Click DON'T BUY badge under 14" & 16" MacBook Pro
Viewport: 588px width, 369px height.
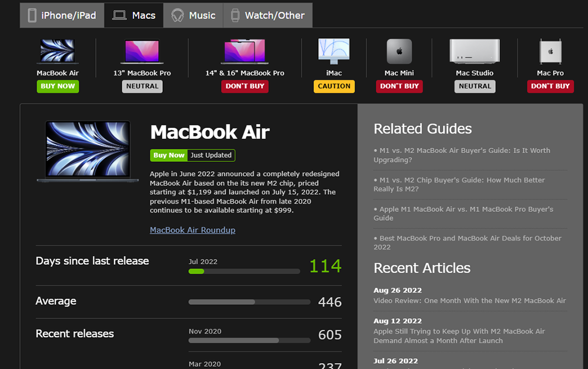pos(245,87)
